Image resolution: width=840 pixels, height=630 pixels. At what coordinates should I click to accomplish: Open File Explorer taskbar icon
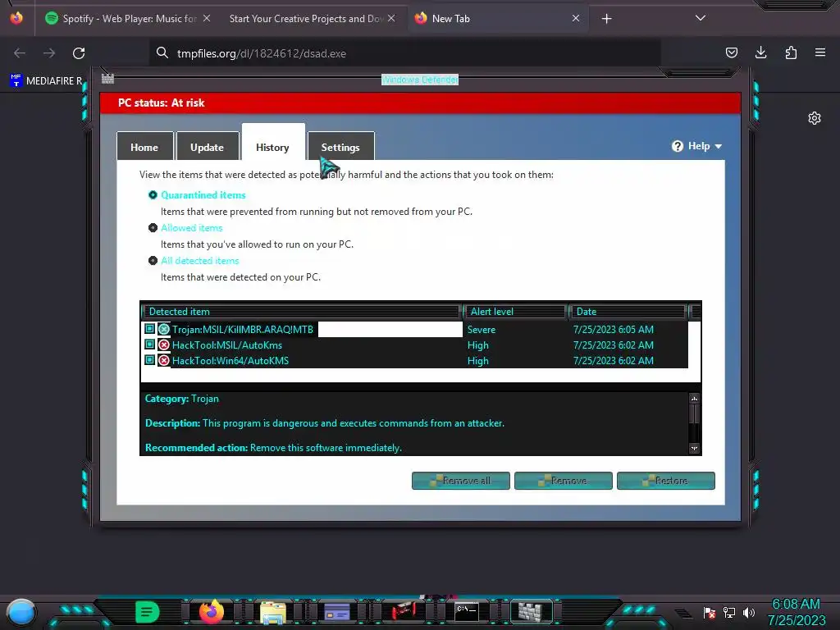tap(273, 612)
